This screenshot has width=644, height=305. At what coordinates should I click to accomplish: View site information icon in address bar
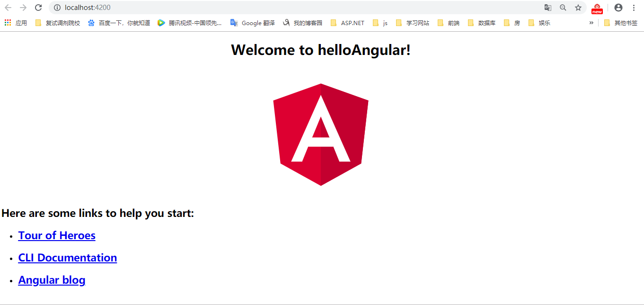(57, 8)
